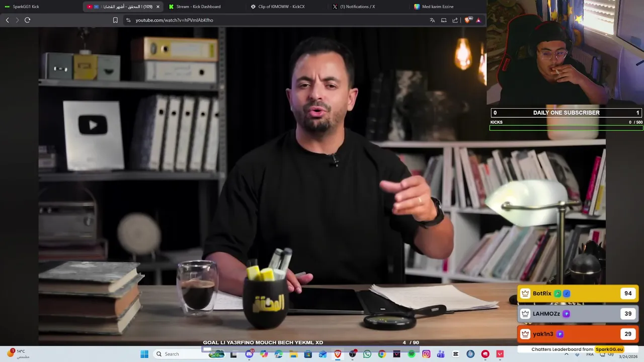Open Microsoft Edge from taskbar
The height and width of the screenshot is (362, 644).
pyautogui.click(x=278, y=354)
